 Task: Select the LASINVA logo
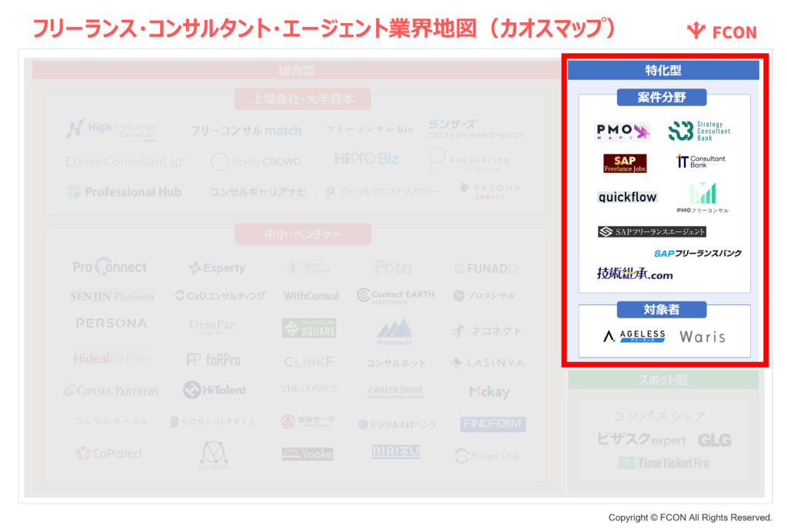487,362
